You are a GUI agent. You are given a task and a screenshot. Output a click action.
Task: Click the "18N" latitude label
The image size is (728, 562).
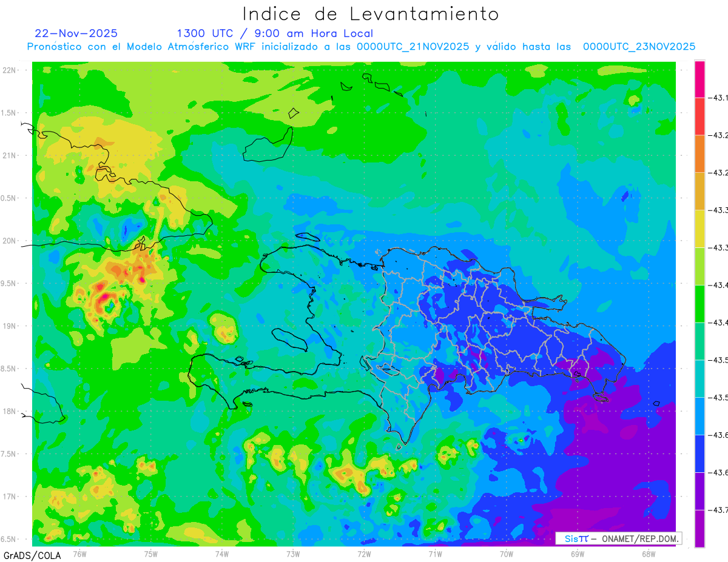point(10,411)
